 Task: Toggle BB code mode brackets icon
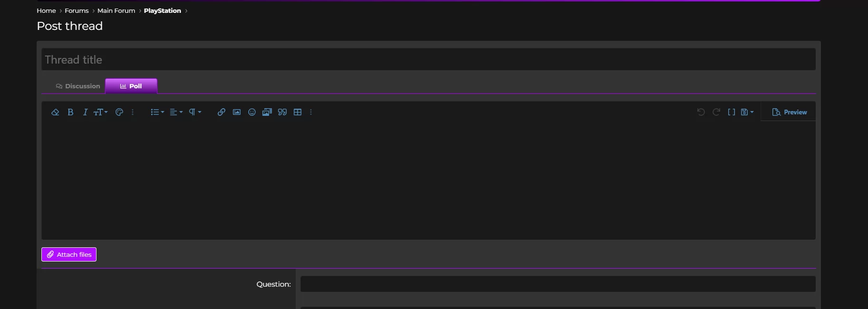732,112
